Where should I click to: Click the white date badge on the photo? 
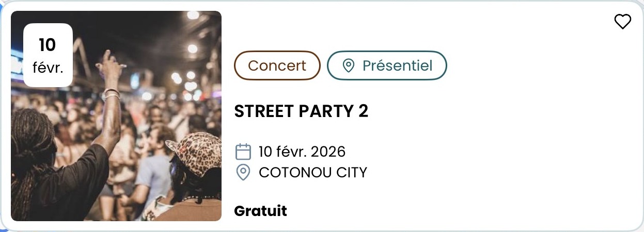pos(48,55)
